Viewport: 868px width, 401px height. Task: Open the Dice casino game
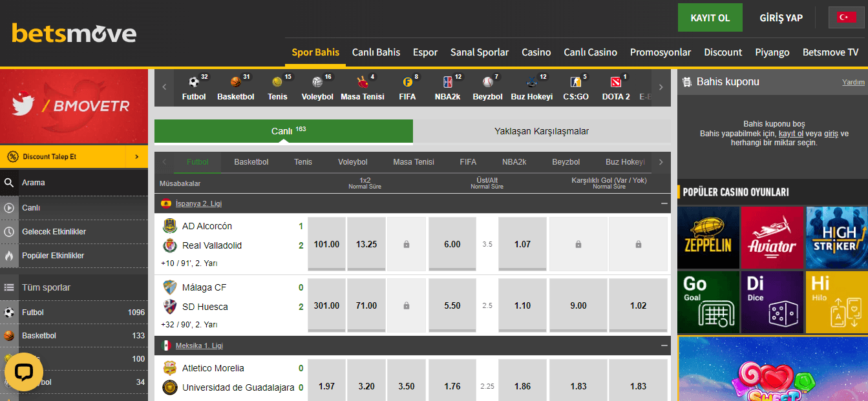(772, 302)
